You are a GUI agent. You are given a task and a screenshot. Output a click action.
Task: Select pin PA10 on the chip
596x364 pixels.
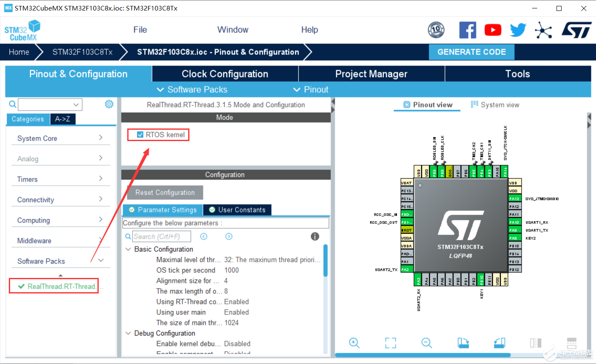coord(515,222)
